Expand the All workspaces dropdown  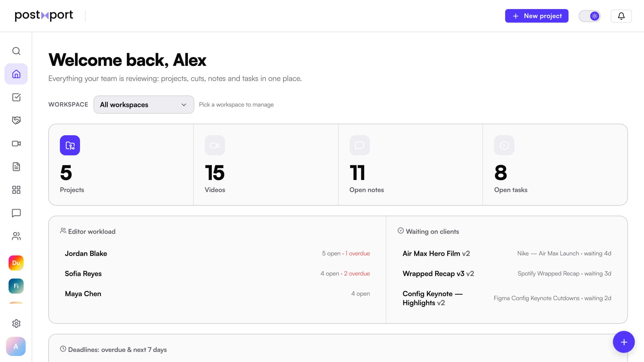pyautogui.click(x=144, y=105)
